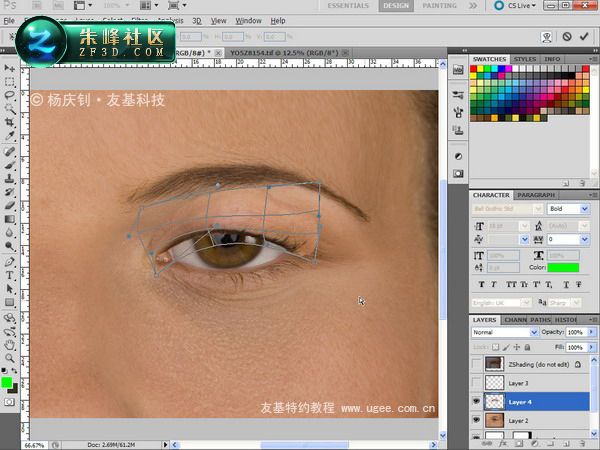
Task: Select the Hand tool
Action: click(10, 345)
